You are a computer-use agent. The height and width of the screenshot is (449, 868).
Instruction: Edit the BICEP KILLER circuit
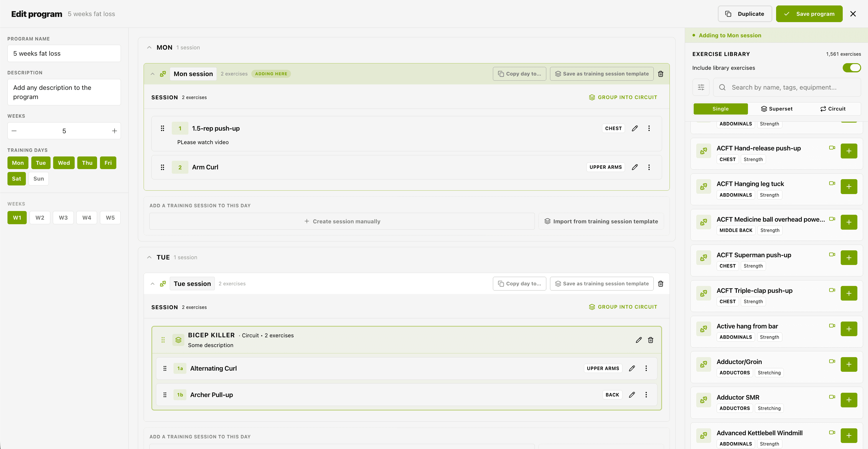tap(639, 340)
